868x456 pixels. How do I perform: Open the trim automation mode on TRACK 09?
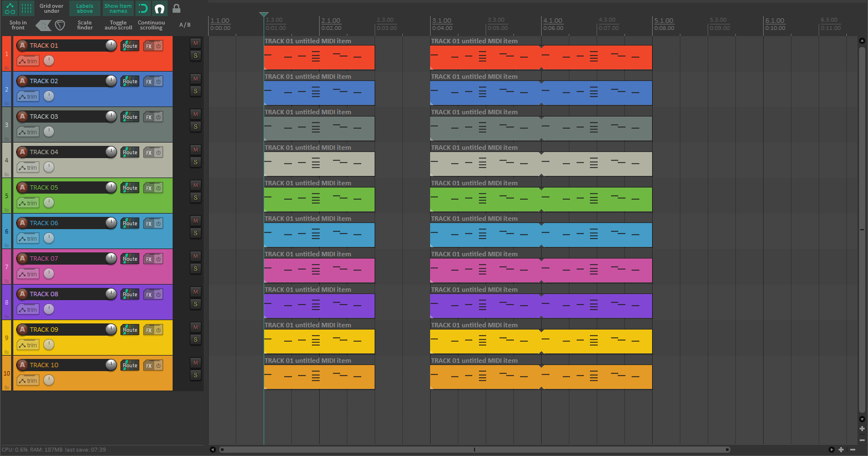[28, 345]
